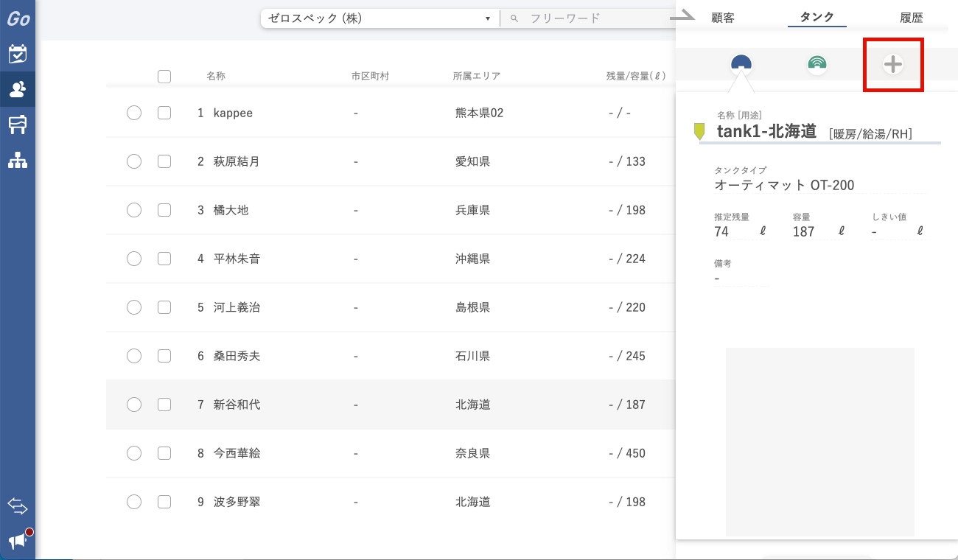The image size is (958, 560).
Task: Check the checkbox for 萩原結月
Action: point(164,161)
